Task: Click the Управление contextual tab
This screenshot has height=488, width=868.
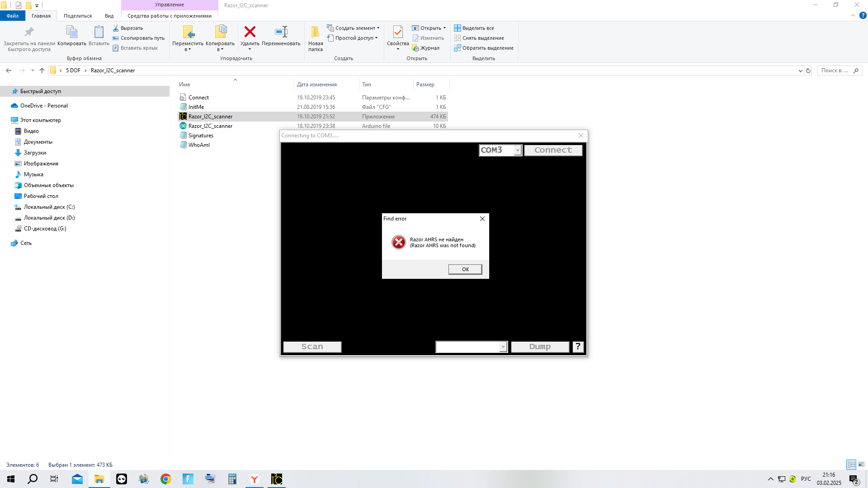Action: point(170,5)
